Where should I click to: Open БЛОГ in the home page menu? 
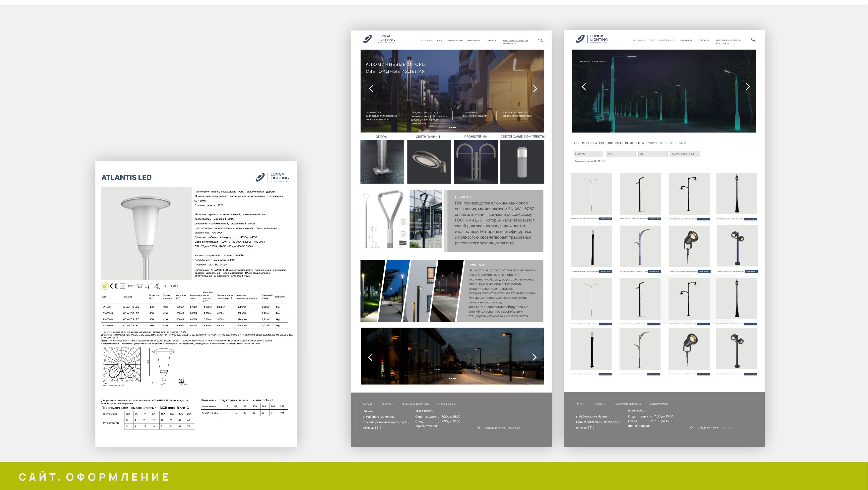tap(439, 40)
